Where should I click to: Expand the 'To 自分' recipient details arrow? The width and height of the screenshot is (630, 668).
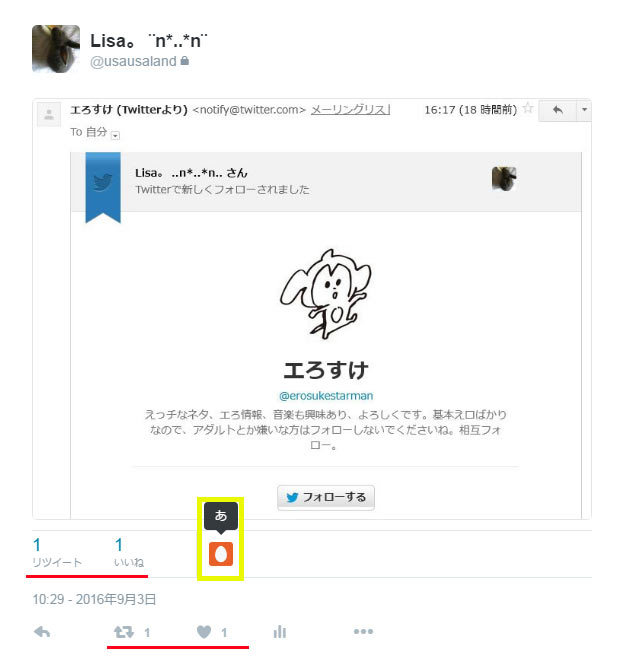[x=115, y=135]
